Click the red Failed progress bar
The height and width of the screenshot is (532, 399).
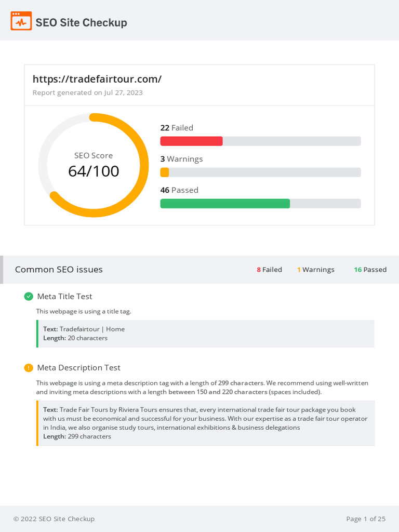[191, 141]
